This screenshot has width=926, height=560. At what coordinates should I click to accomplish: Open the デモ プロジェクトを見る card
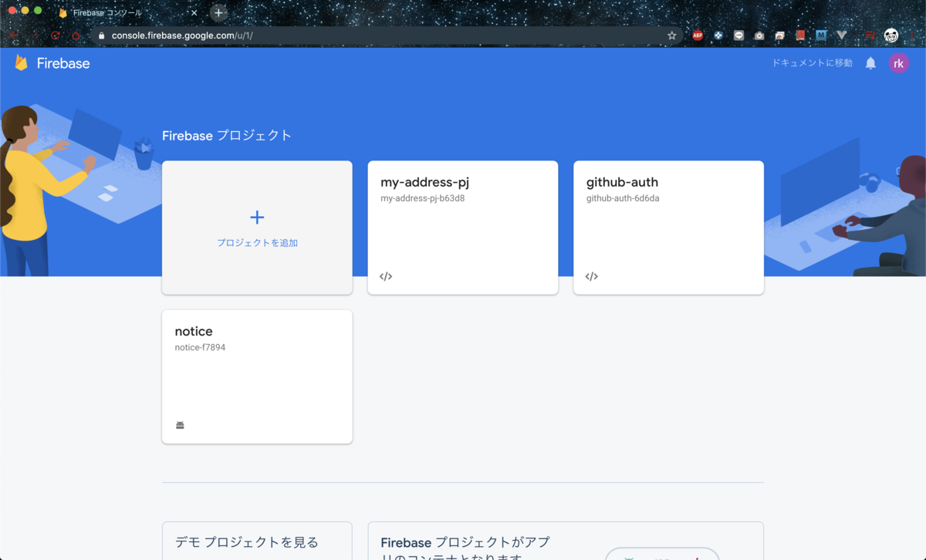coord(257,541)
